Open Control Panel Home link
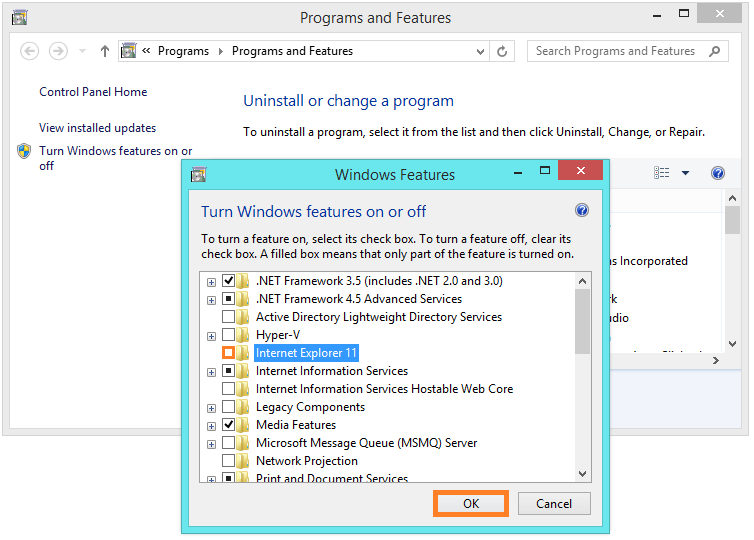 click(x=93, y=92)
